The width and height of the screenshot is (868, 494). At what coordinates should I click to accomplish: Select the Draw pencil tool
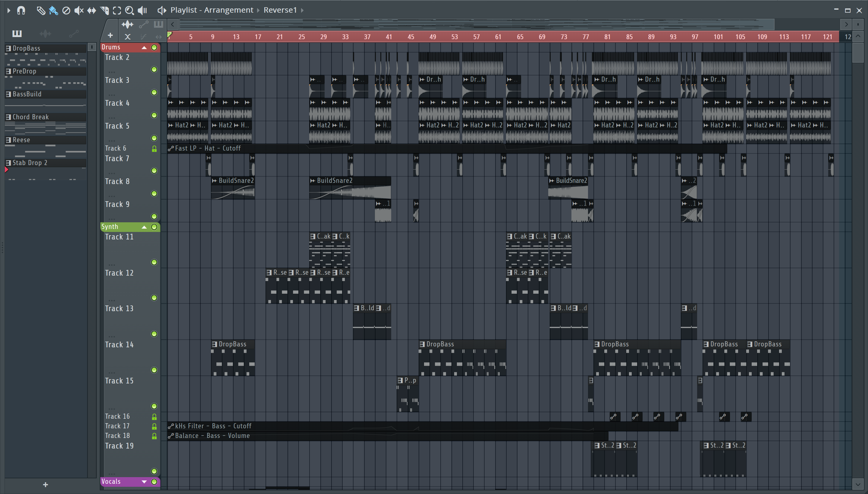(x=41, y=11)
